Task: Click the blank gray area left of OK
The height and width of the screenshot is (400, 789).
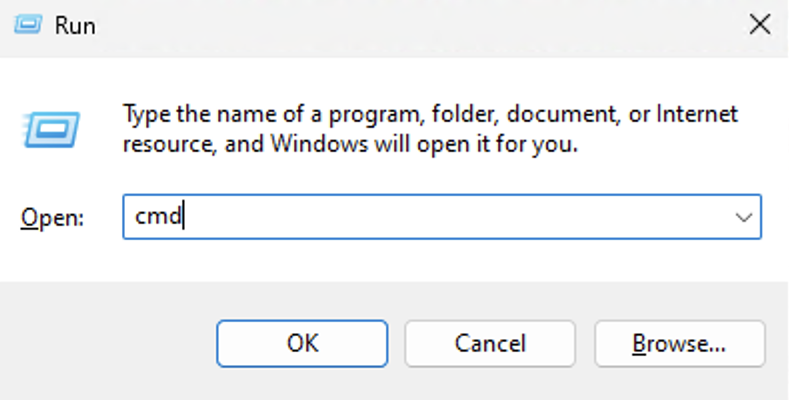Action: pyautogui.click(x=110, y=344)
